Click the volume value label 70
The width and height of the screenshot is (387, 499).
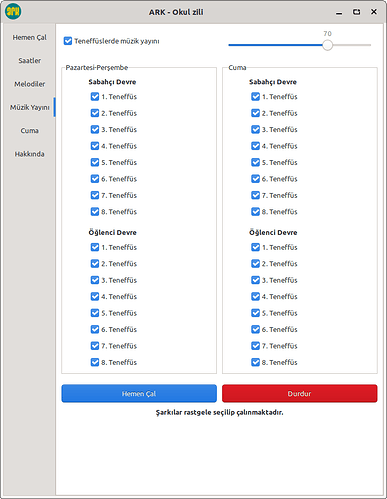point(327,34)
